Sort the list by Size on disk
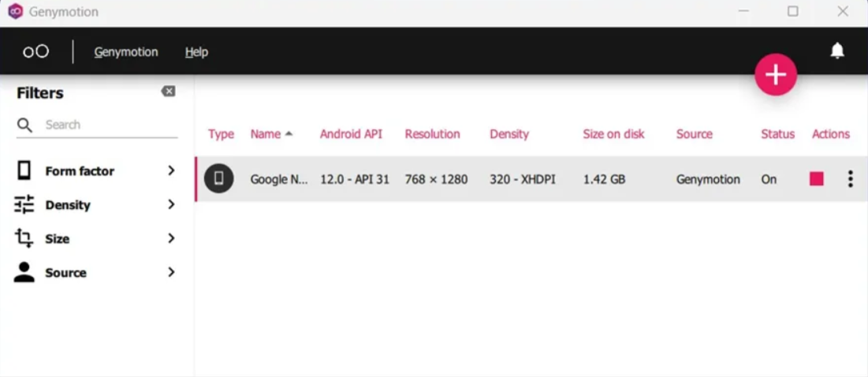The image size is (868, 377). (x=613, y=134)
